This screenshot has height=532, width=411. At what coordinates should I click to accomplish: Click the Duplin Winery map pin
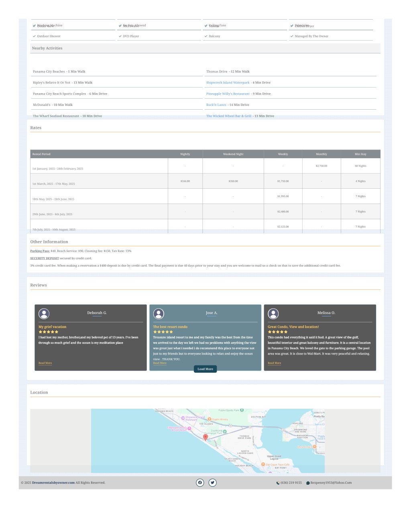click(x=210, y=419)
